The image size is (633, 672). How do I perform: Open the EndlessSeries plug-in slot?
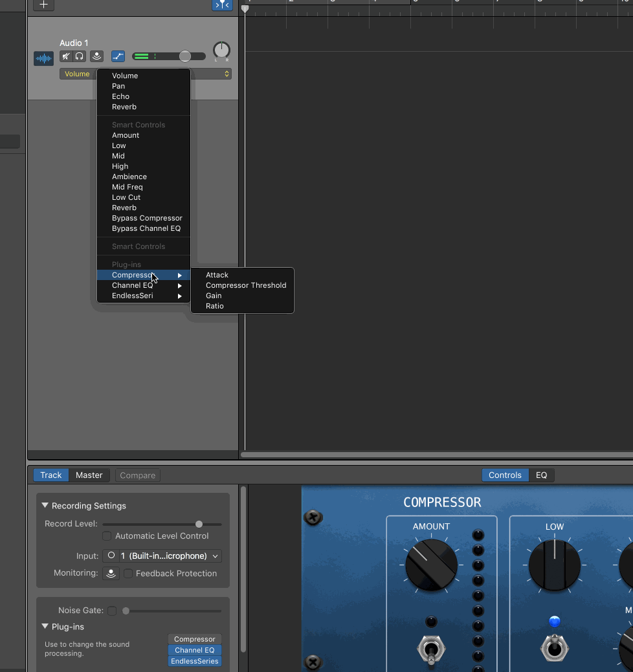(x=195, y=661)
